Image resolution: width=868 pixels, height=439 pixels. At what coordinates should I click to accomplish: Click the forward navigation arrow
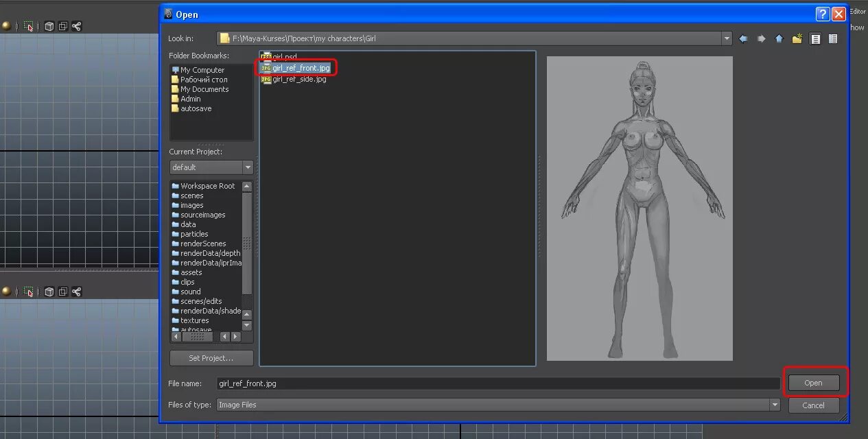click(761, 39)
